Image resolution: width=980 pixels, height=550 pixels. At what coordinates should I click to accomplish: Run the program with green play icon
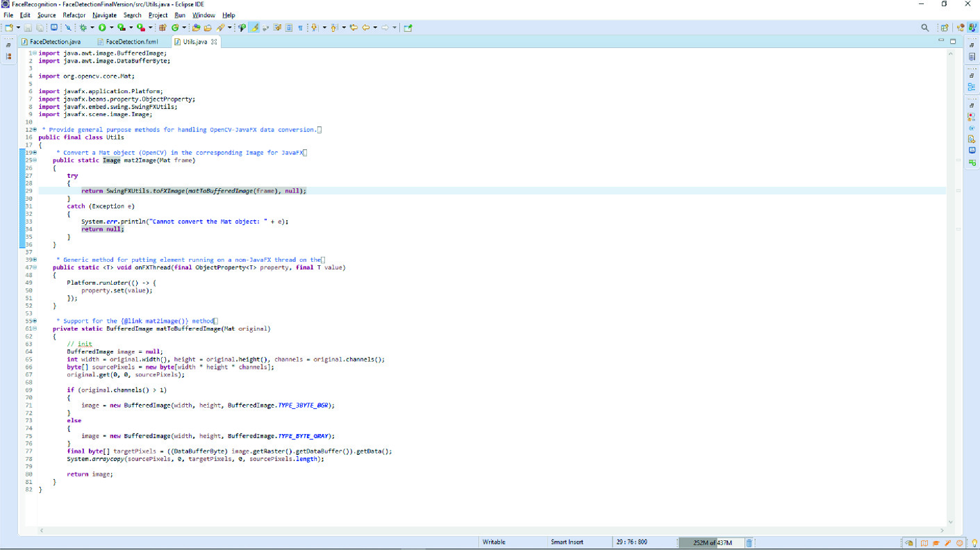tap(102, 28)
